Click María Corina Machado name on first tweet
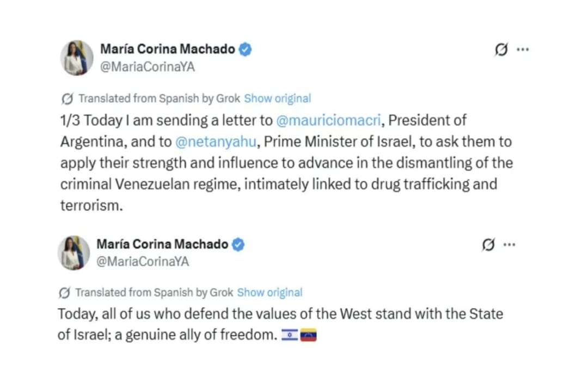This screenshot has width=588, height=376. [x=167, y=50]
